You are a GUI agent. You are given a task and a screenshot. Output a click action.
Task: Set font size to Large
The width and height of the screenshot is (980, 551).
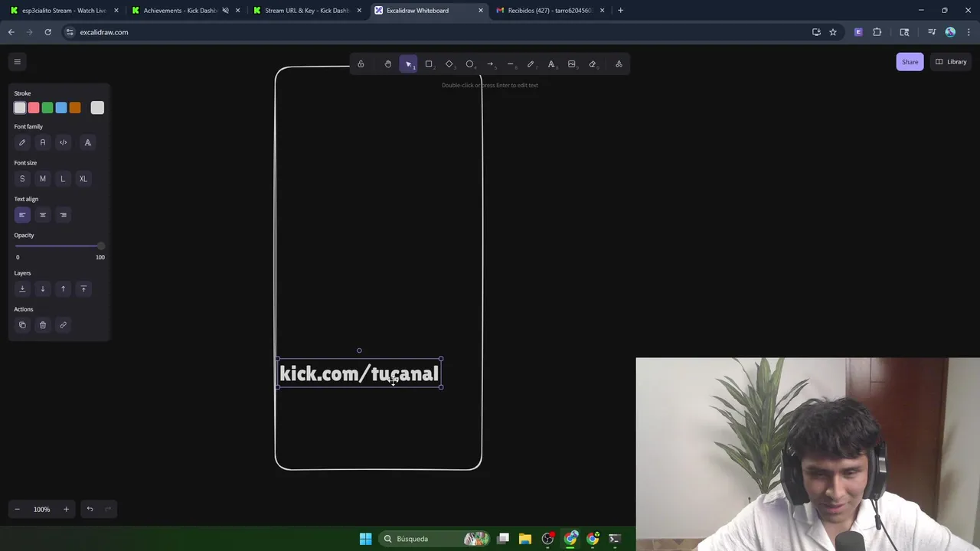(63, 179)
